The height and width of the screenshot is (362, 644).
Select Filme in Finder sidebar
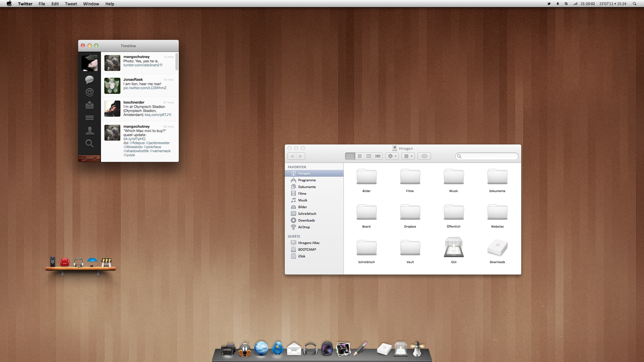[314, 193]
